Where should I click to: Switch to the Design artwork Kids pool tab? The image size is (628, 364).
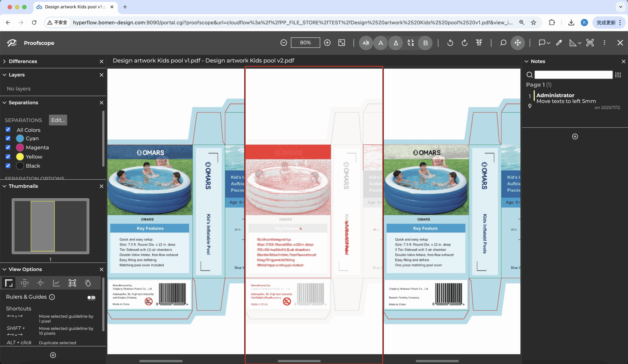(75, 7)
